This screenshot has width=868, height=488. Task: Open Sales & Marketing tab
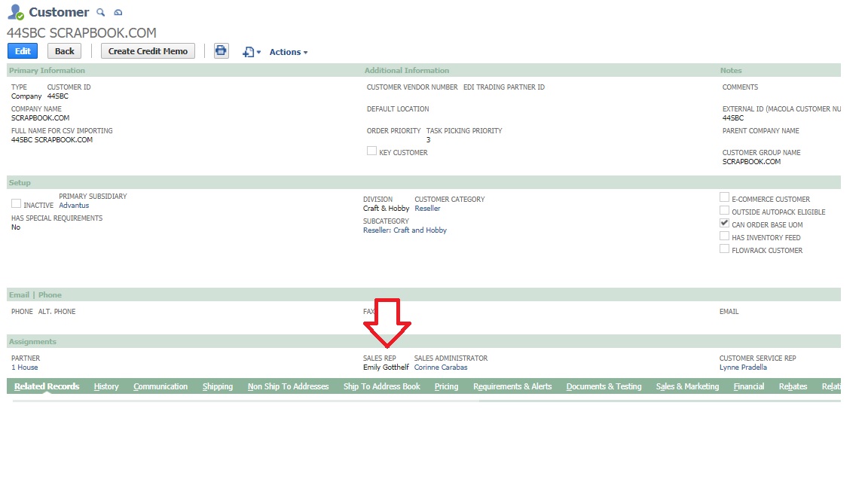tap(687, 386)
